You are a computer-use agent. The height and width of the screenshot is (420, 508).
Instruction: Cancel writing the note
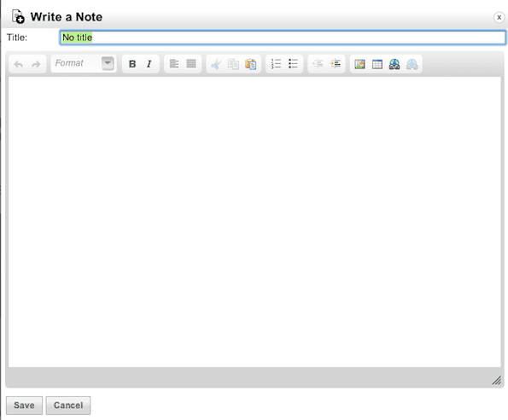click(68, 405)
